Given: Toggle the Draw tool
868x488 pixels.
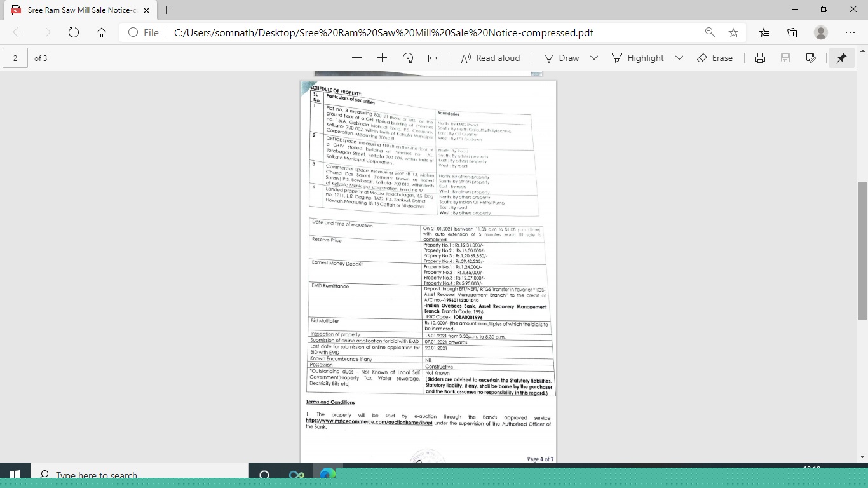Looking at the screenshot, I should point(562,58).
